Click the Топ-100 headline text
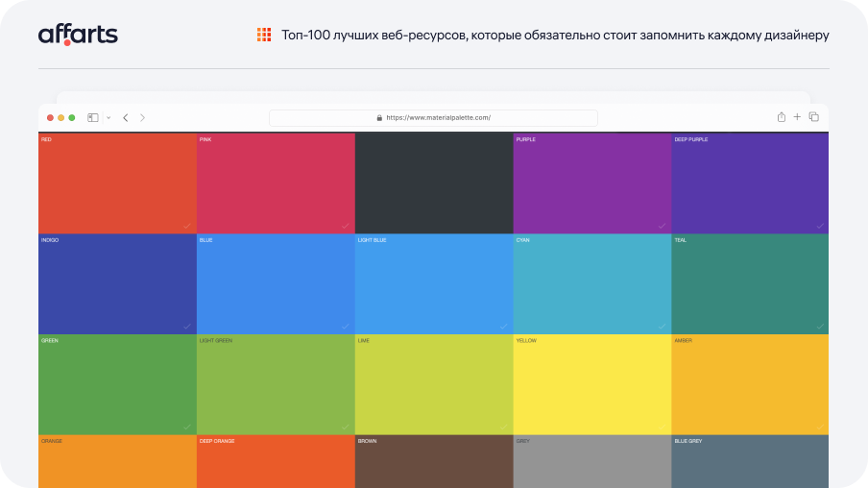This screenshot has width=868, height=488. 555,36
